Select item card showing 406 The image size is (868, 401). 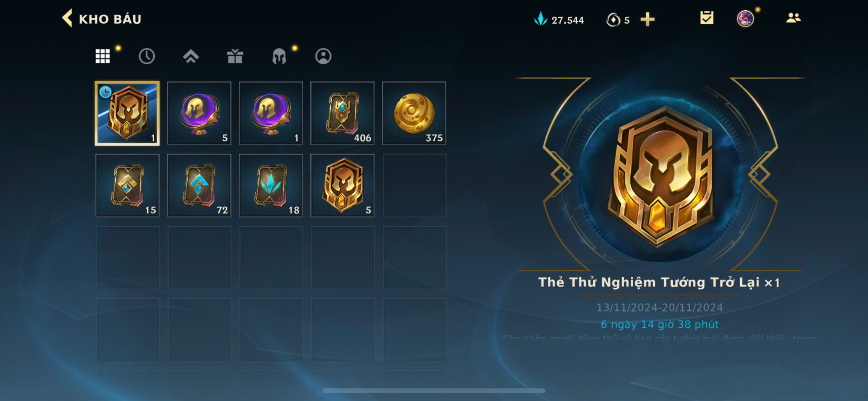coord(342,113)
